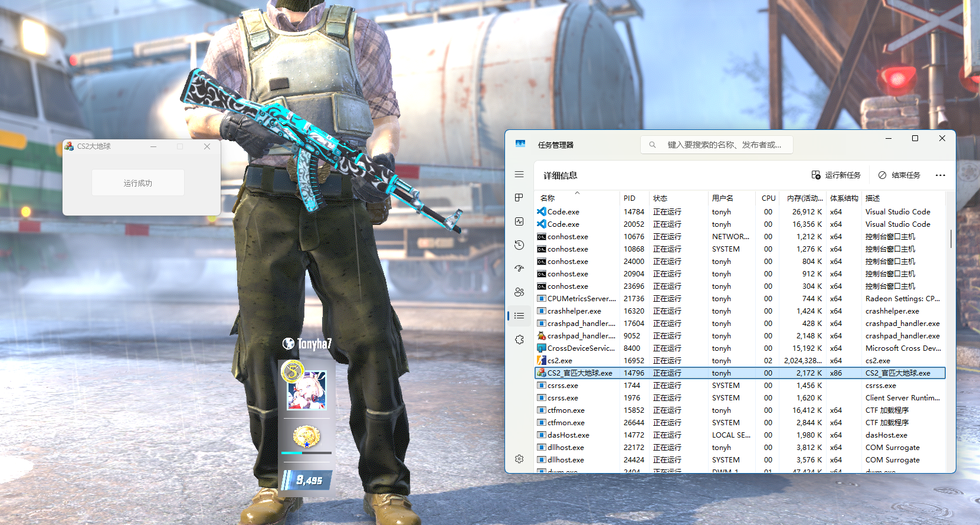The height and width of the screenshot is (525, 980).
Task: Select the ctfmon.exe row with PID 15852
Action: click(740, 410)
